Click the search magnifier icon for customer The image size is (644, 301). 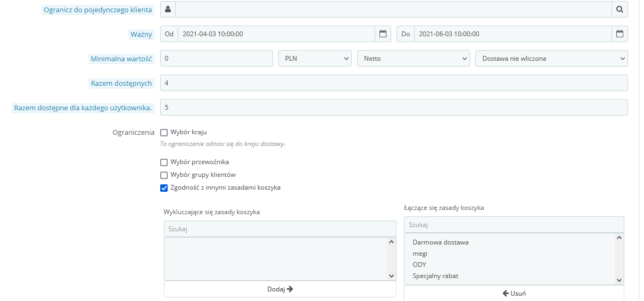coord(620,9)
